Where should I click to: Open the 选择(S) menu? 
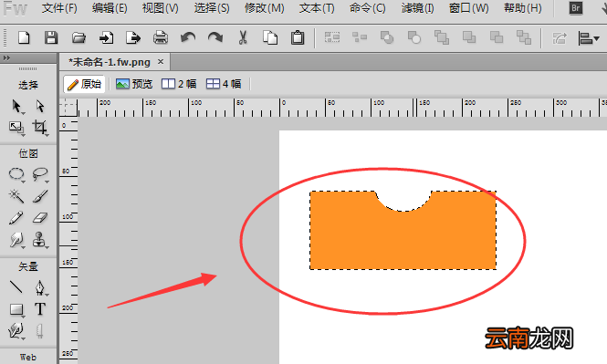212,8
